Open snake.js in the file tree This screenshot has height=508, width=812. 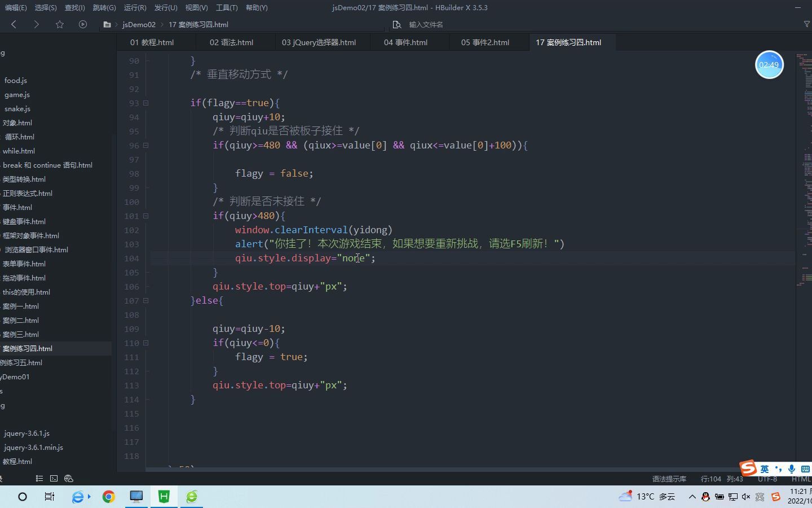point(17,109)
